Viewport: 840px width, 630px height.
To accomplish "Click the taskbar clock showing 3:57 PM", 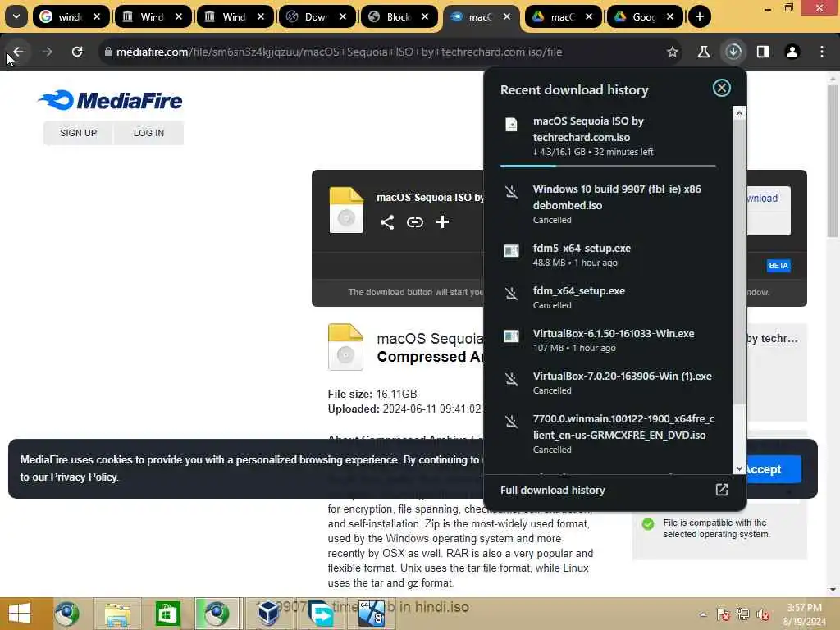I will point(804,614).
